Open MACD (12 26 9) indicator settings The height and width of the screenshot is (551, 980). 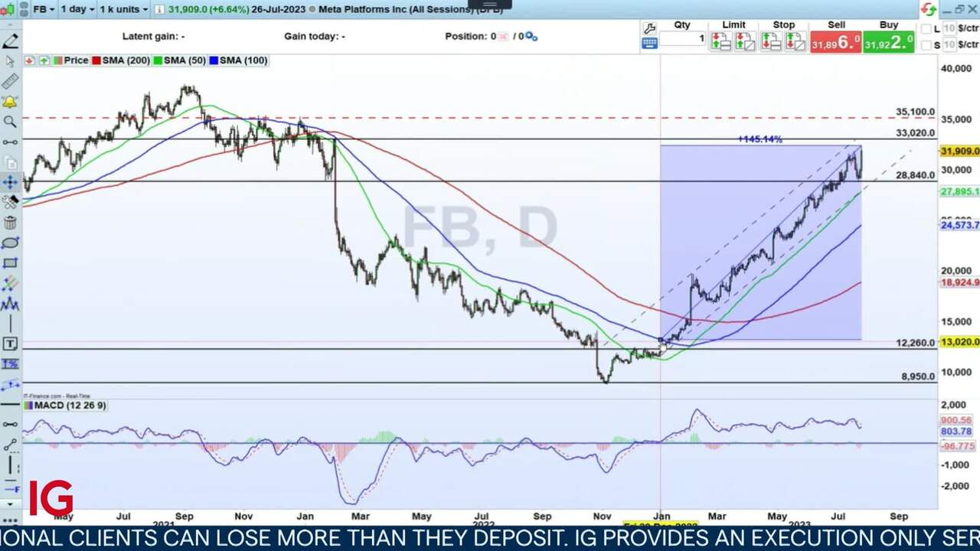pyautogui.click(x=70, y=406)
